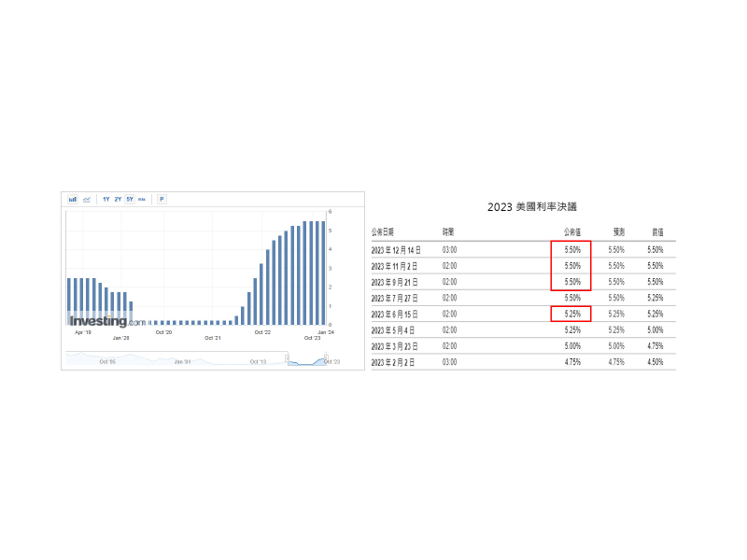
Task: Select the date 2023年6月15日
Action: pyautogui.click(x=394, y=315)
